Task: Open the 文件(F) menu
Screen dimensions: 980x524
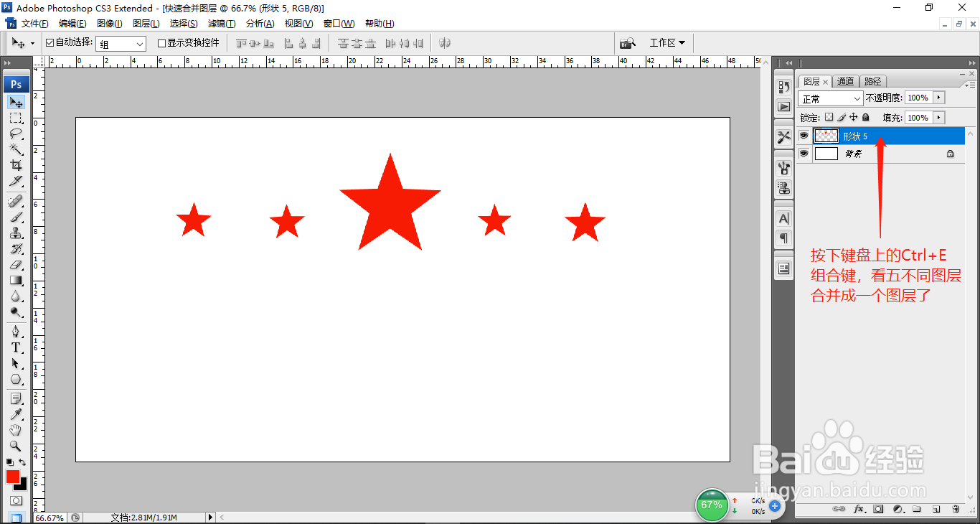Action: [35, 24]
